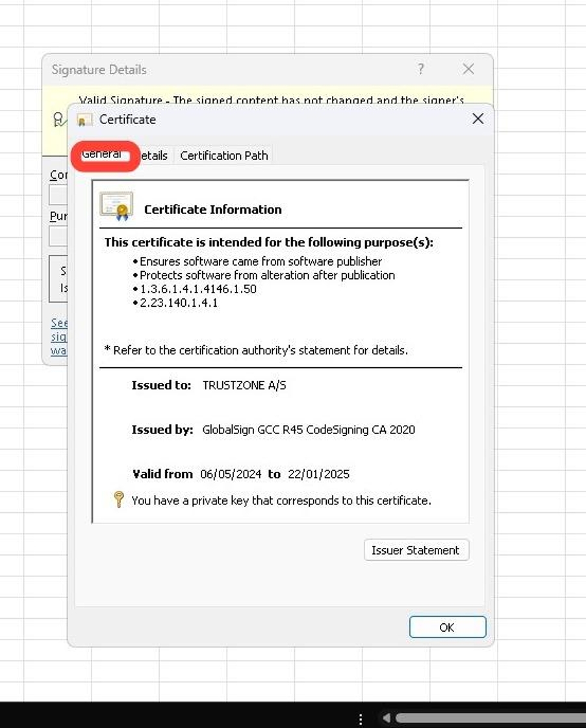The image size is (586, 728).
Task: Click the valid signature icon in Signature Details
Action: [x=59, y=120]
